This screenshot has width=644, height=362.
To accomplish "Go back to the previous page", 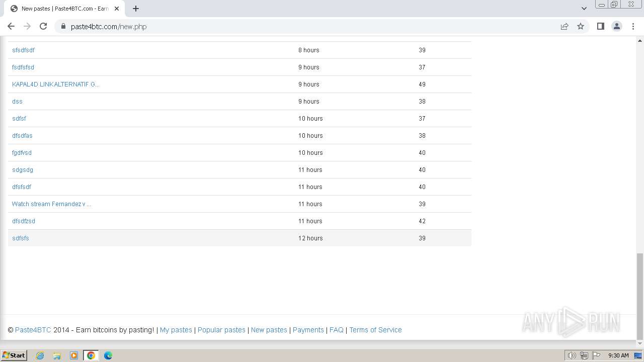I will tap(11, 26).
